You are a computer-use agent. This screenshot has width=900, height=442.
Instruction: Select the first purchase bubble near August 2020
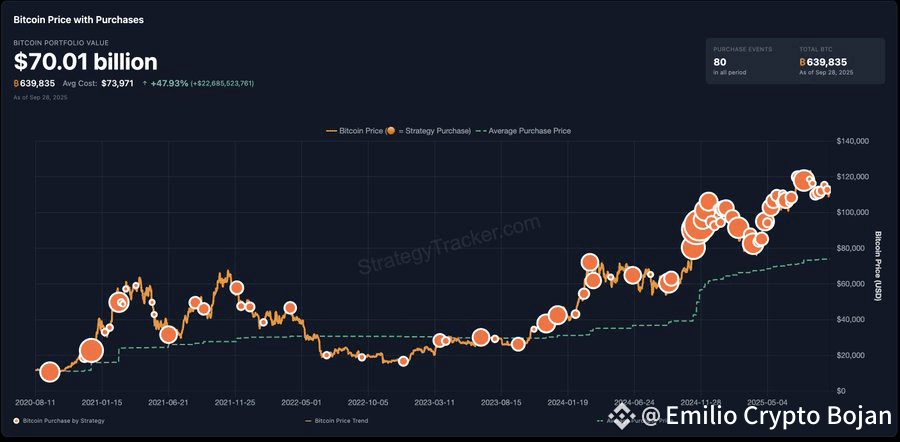(x=50, y=372)
